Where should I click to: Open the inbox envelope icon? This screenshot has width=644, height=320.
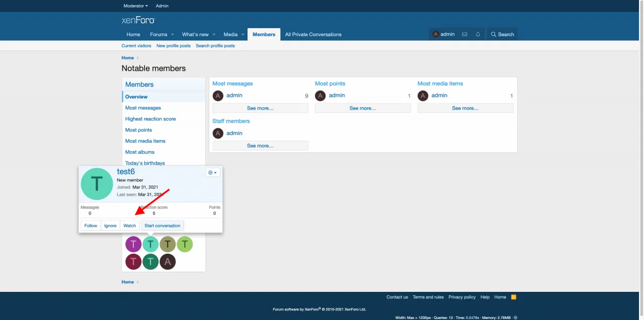(x=464, y=34)
